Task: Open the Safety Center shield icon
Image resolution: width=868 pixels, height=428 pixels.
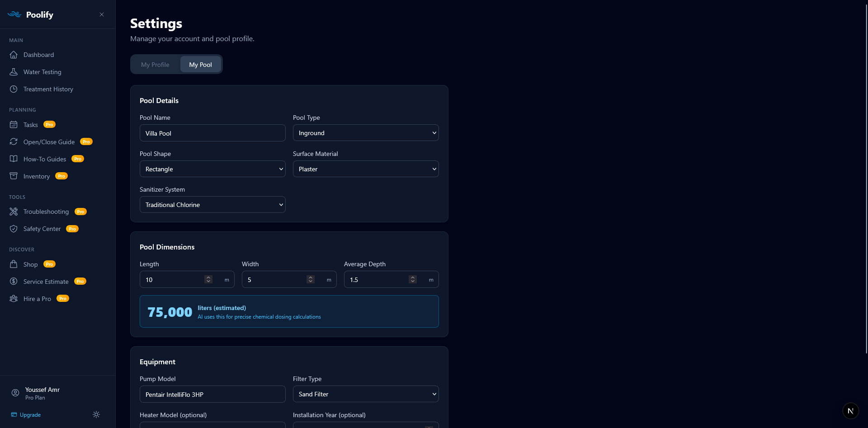Action: 14,229
